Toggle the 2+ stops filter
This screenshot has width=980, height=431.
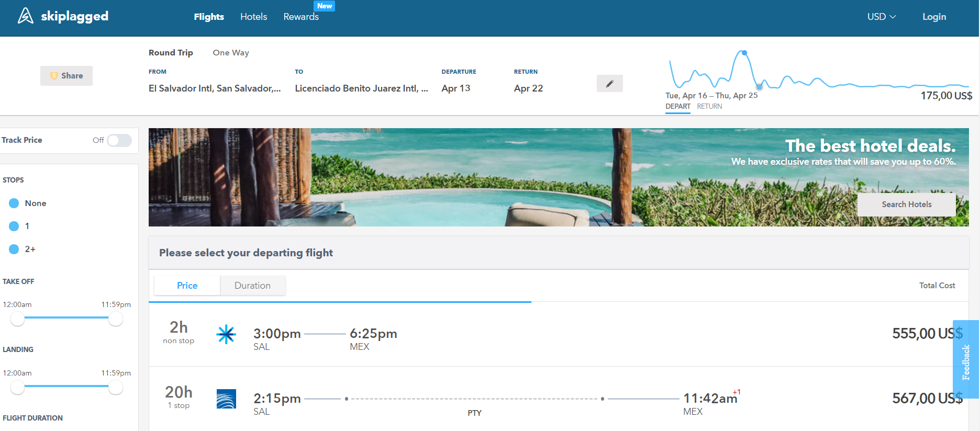click(x=14, y=249)
